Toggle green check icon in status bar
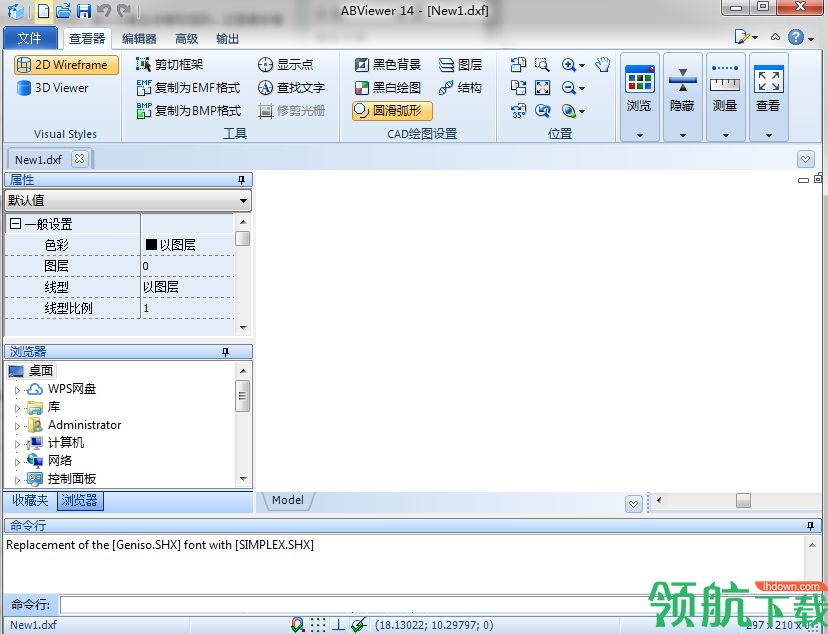Viewport: 828px width, 634px height. click(x=359, y=625)
